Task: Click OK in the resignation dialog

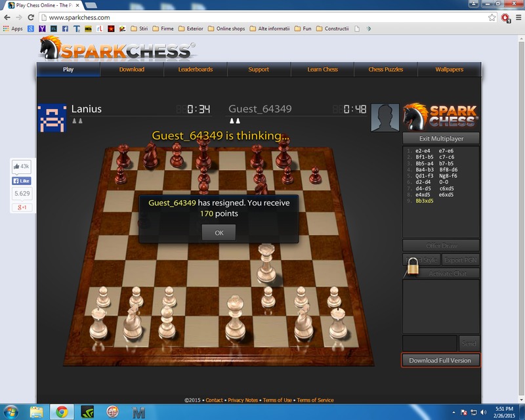Action: click(x=219, y=232)
